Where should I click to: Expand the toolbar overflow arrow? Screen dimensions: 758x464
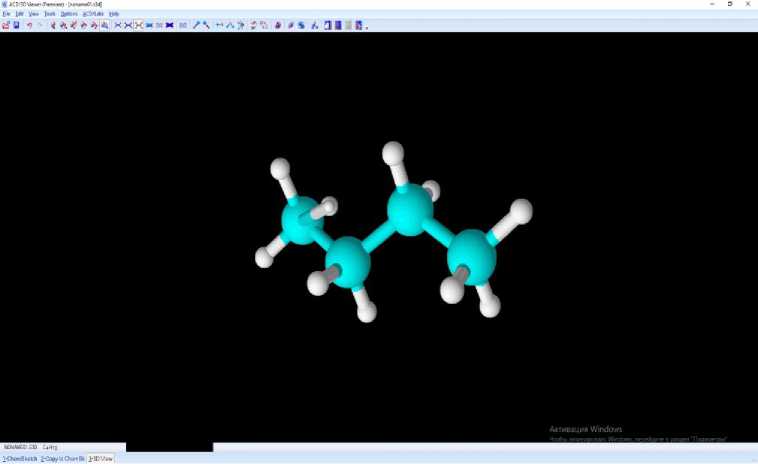point(367,27)
